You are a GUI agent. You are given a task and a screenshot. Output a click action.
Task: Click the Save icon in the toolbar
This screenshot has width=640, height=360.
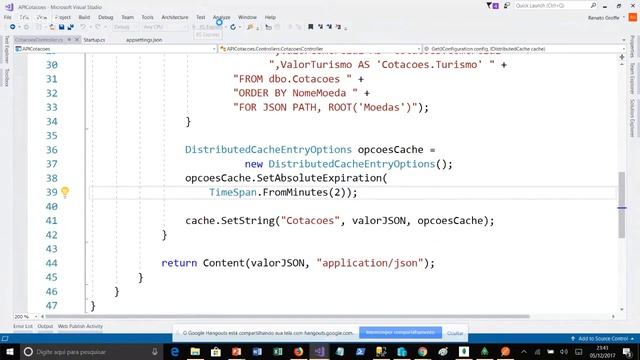(x=61, y=27)
